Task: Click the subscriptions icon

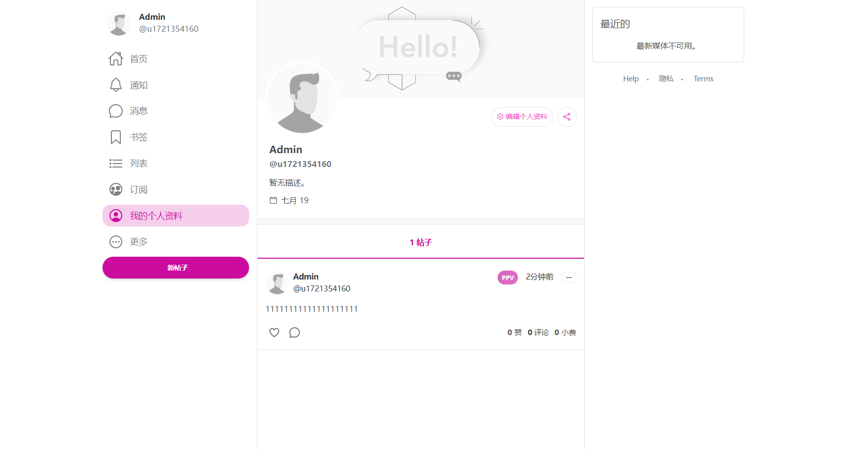Action: [x=116, y=190]
